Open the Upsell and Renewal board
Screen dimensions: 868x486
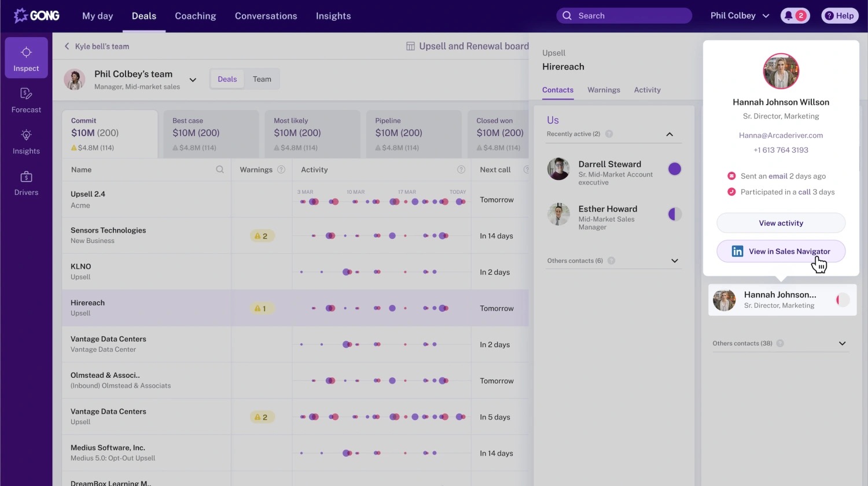point(468,46)
